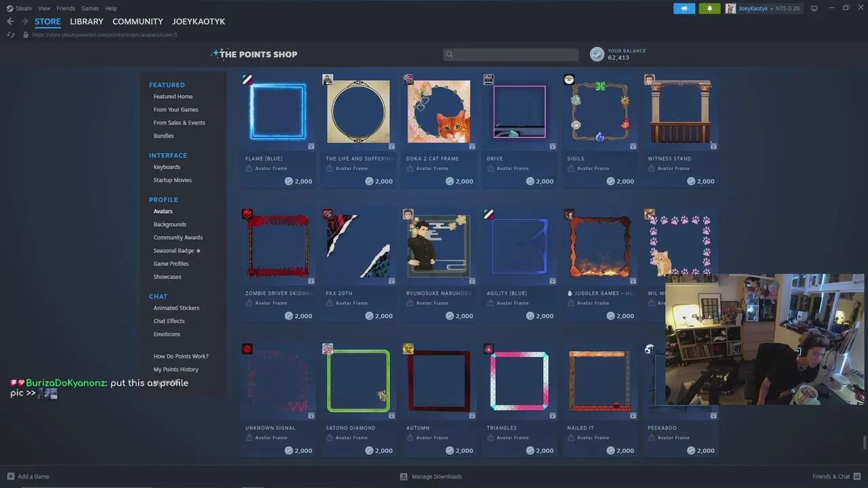Screen dimensions: 868x488
Task: Open the Bundles section
Action: (163, 136)
